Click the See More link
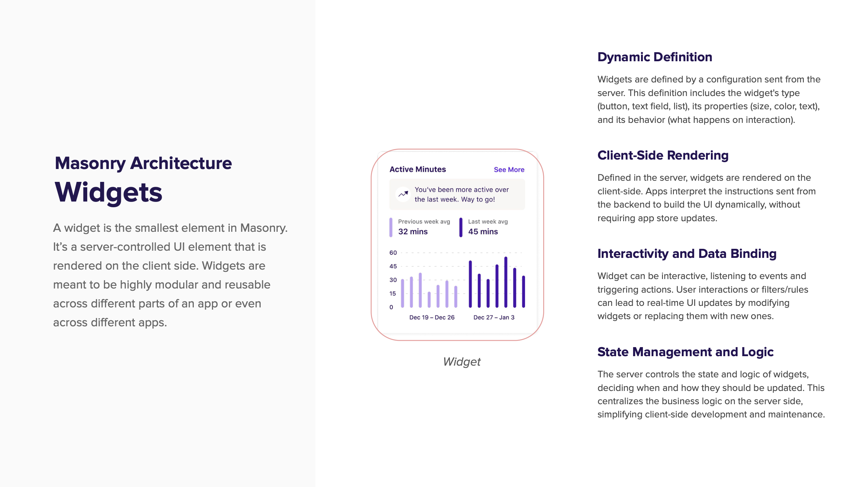Screen dimensions: 868x487 [x=509, y=170]
